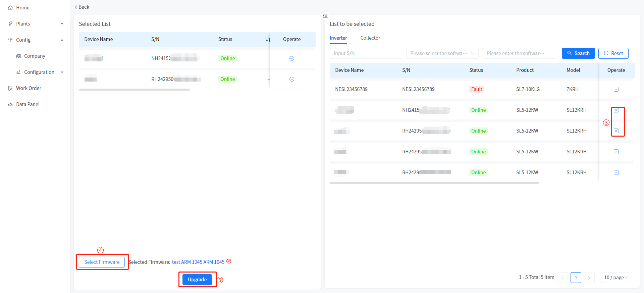This screenshot has height=293, width=644.
Task: Check the last RH2429 inverter row checkbox
Action: tap(616, 173)
